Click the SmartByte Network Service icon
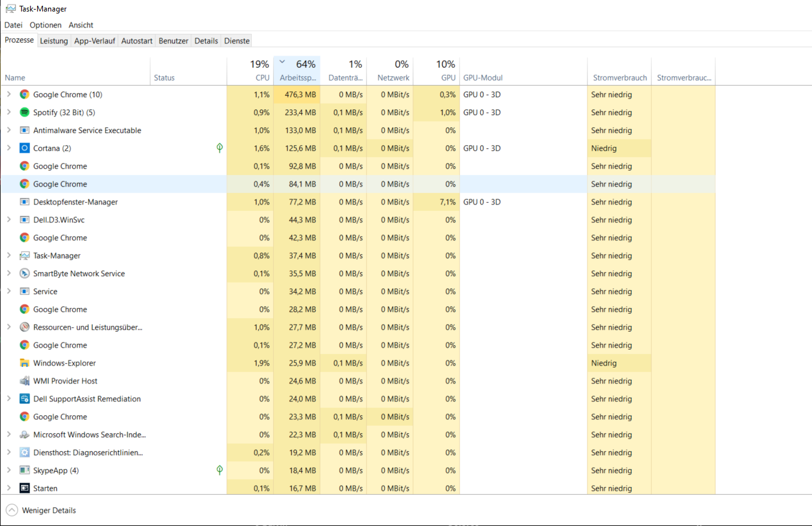This screenshot has height=526, width=812. pyautogui.click(x=24, y=274)
